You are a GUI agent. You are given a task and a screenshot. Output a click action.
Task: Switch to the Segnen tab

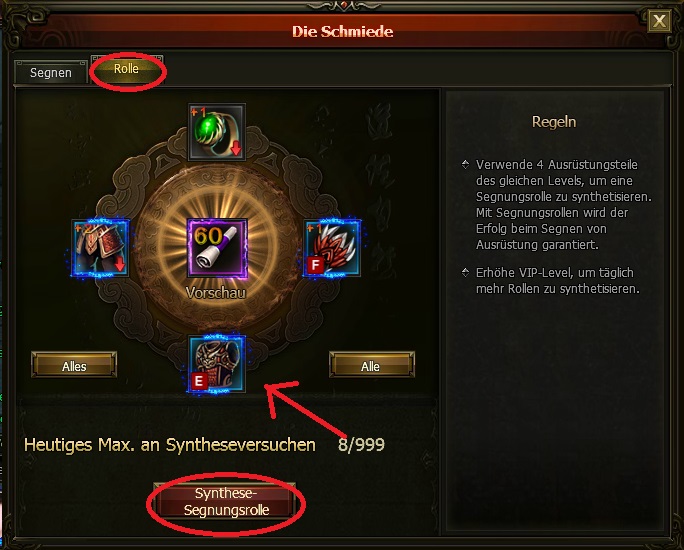51,72
